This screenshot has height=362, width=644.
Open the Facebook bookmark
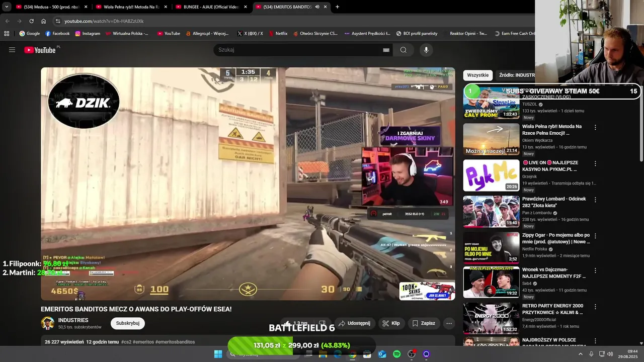pyautogui.click(x=57, y=33)
